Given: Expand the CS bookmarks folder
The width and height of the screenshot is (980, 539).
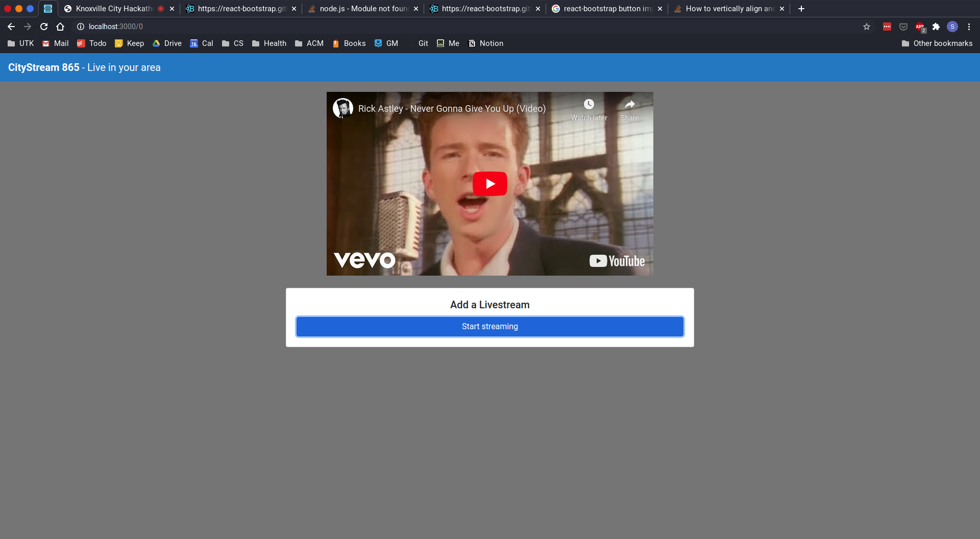Looking at the screenshot, I should point(233,43).
